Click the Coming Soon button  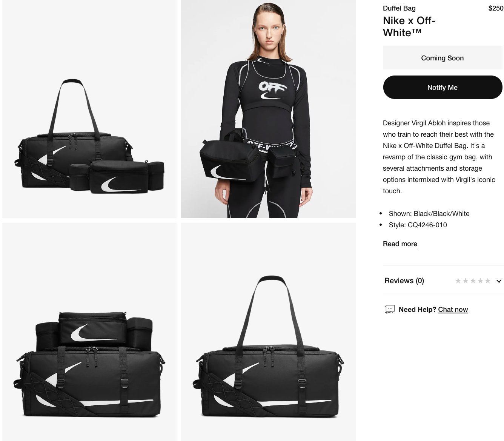pos(443,58)
